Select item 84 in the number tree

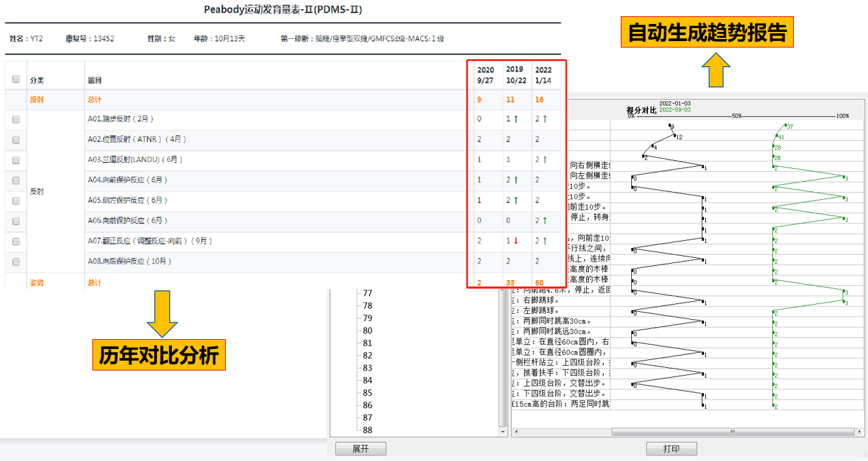coord(368,380)
